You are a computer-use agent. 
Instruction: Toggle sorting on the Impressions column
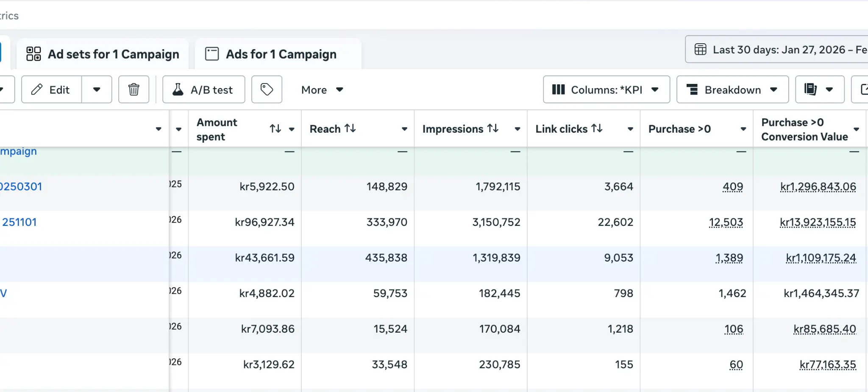[492, 128]
